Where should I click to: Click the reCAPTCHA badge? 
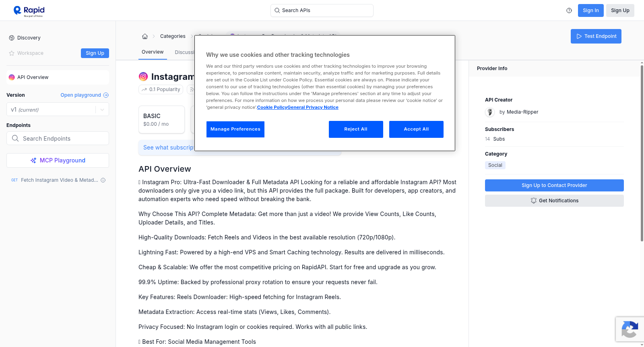pyautogui.click(x=630, y=330)
